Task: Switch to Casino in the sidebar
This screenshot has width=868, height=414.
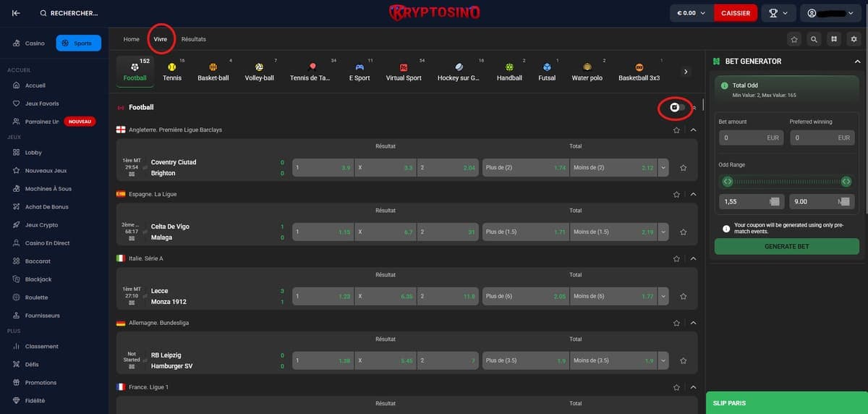Action: pos(29,43)
